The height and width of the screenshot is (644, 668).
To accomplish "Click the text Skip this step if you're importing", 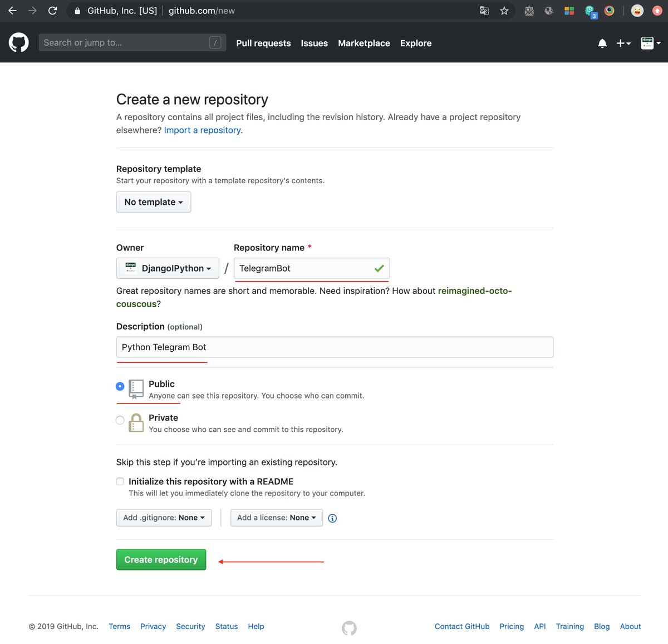I will click(227, 462).
